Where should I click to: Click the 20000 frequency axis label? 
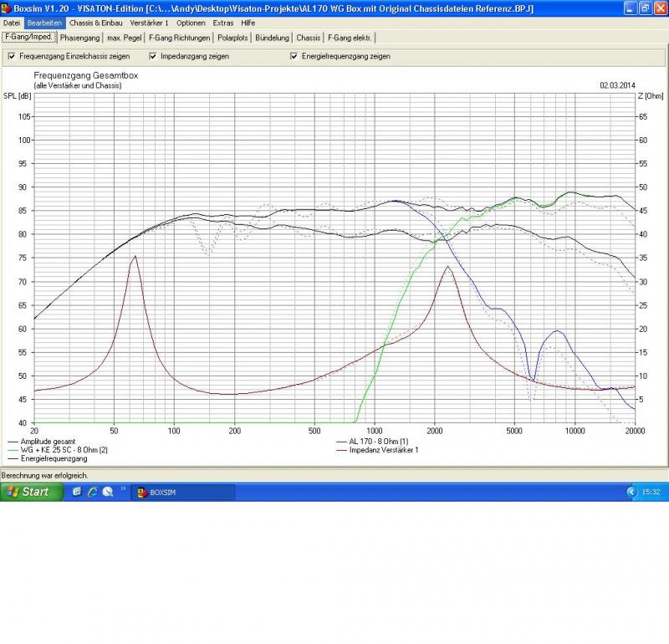pos(635,431)
